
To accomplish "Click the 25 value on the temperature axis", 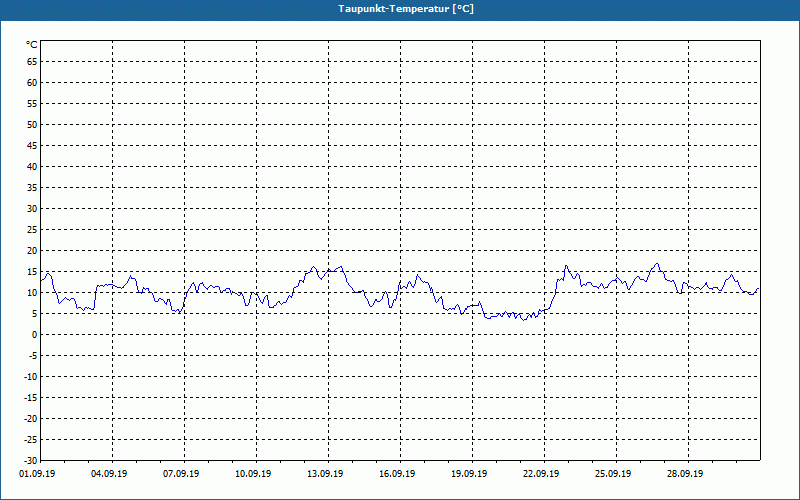I will (32, 230).
